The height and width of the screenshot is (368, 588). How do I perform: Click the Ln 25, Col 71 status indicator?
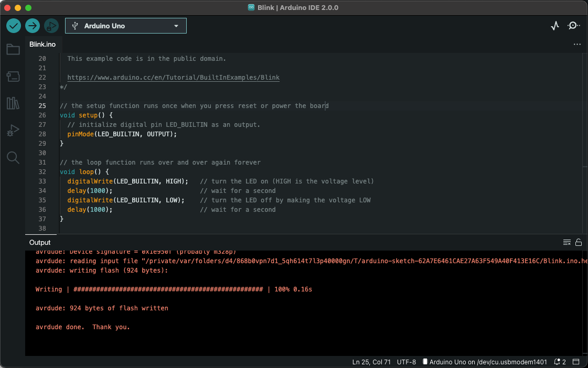(371, 362)
